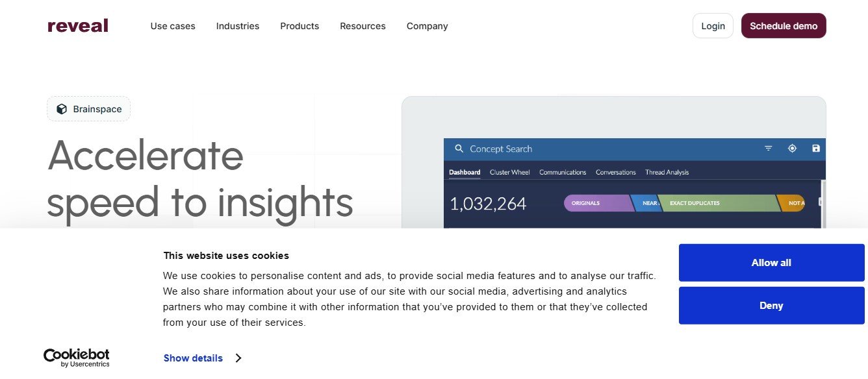Open the Cookiebot by Usercentrics logo
The width and height of the screenshot is (868, 379).
[76, 358]
